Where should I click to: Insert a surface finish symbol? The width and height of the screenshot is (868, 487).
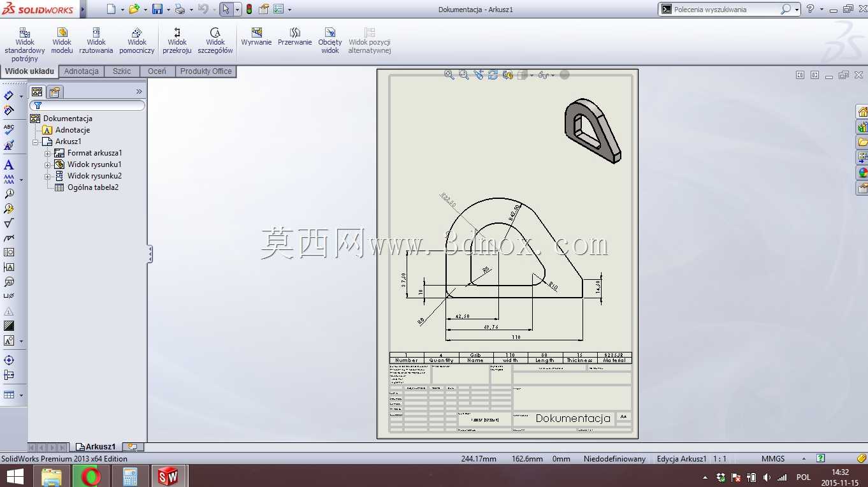pos(9,223)
